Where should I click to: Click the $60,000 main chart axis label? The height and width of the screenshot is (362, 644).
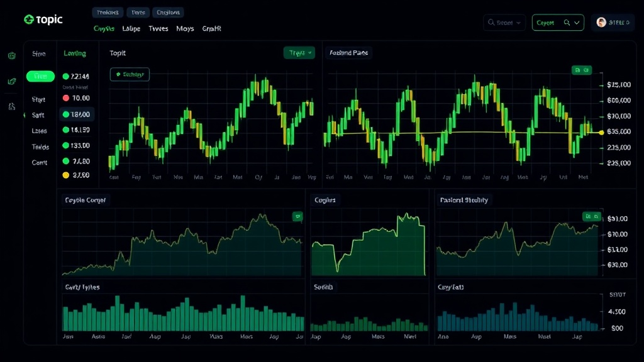619,100
